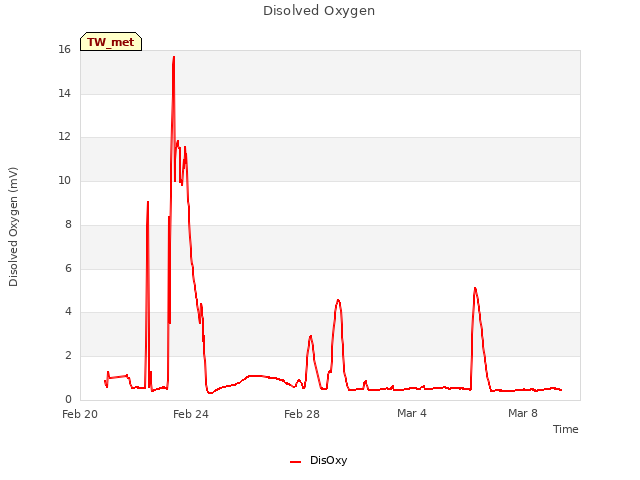
Task: Click the 0 y-axis tick label
Action: (x=68, y=399)
